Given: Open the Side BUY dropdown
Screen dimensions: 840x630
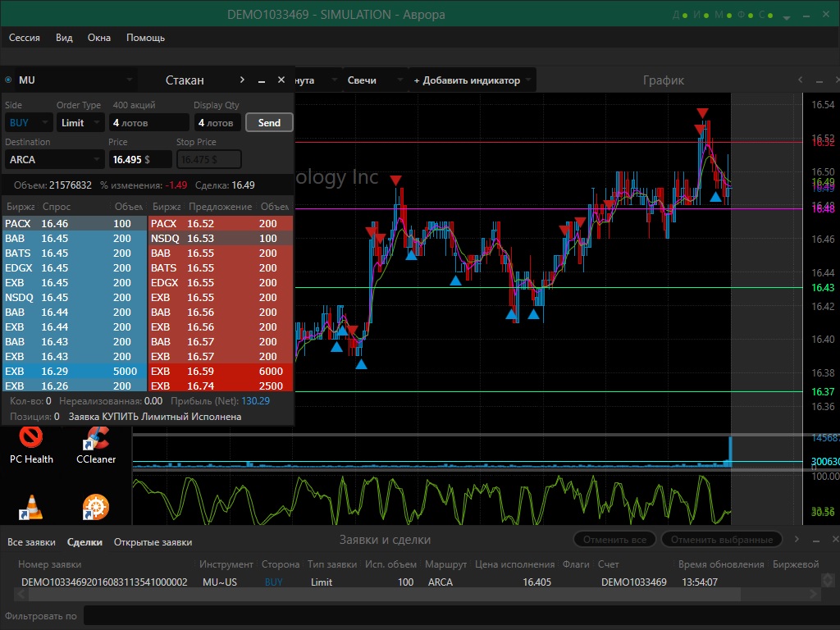Looking at the screenshot, I should coord(29,123).
